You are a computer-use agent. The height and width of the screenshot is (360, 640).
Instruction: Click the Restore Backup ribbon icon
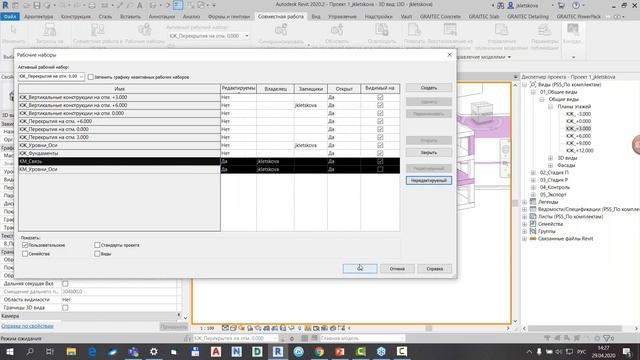coord(450,30)
